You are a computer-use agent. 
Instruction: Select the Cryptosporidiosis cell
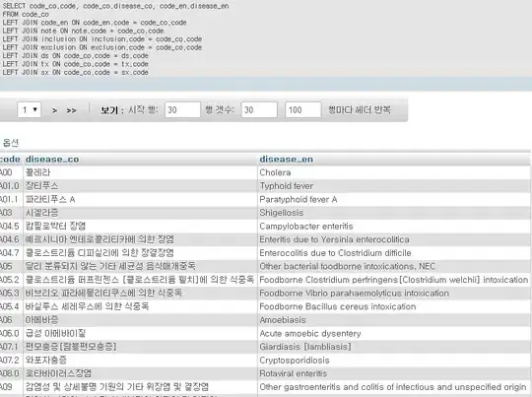(394, 360)
